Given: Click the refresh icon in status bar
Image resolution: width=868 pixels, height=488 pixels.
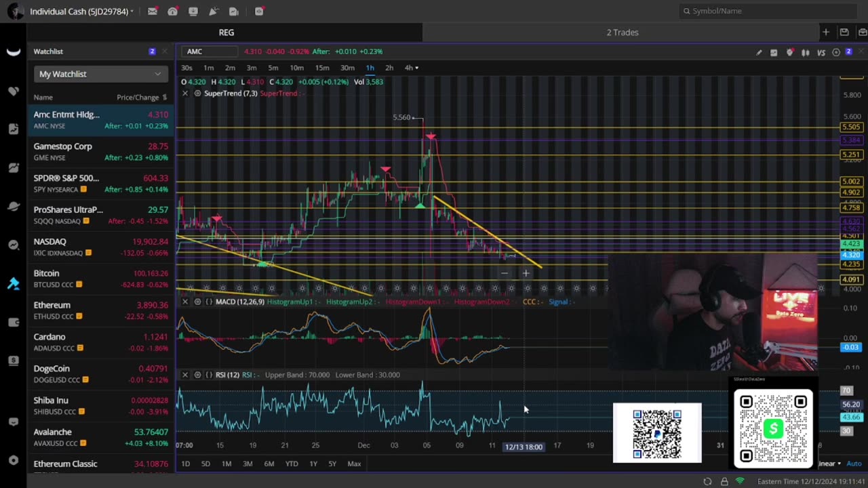Looking at the screenshot, I should pyautogui.click(x=707, y=481).
